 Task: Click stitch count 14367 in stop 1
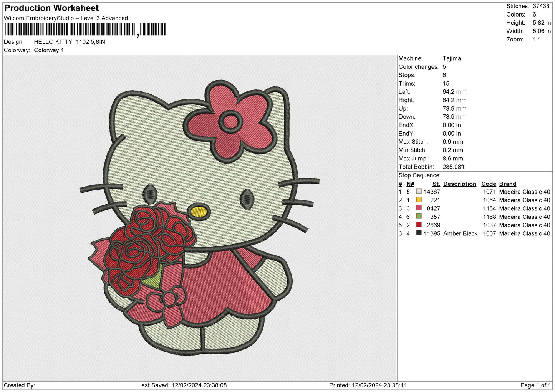432,192
